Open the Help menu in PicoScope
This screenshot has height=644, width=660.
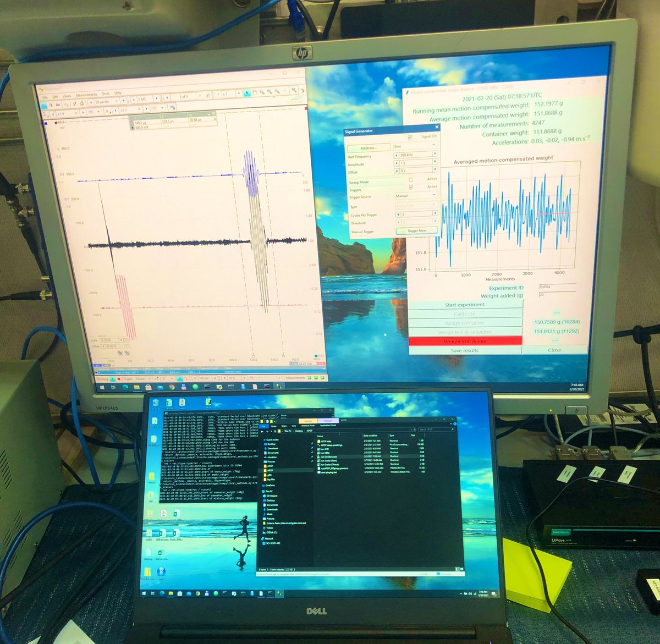click(118, 93)
